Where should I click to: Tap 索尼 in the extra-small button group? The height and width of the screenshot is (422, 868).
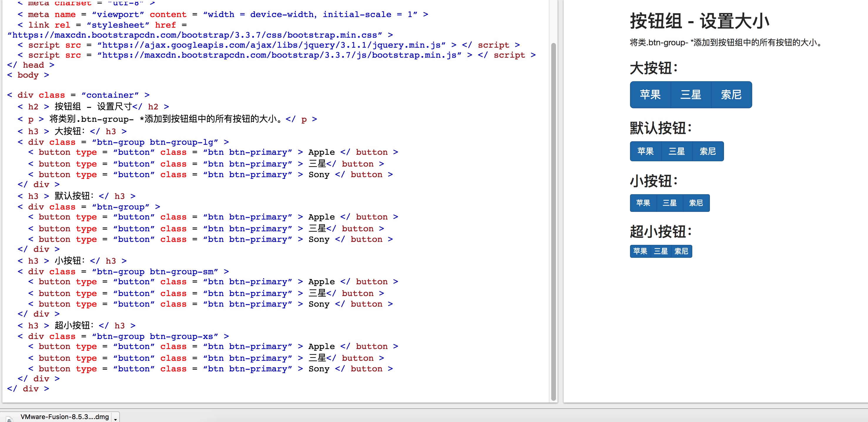(681, 251)
